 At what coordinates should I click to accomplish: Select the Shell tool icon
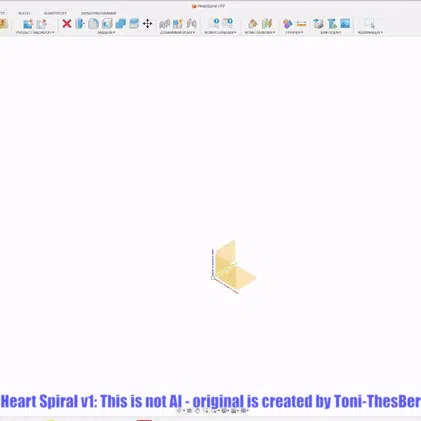tap(107, 24)
